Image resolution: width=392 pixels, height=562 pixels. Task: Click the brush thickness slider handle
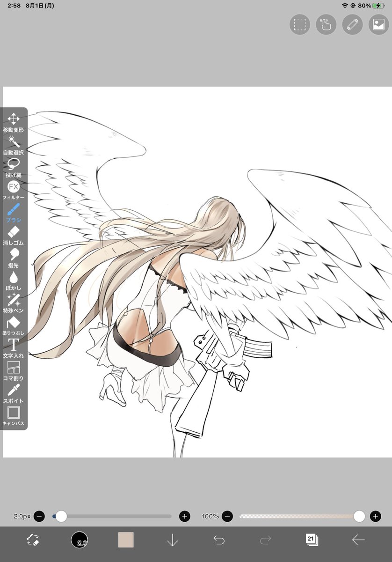coord(61,516)
